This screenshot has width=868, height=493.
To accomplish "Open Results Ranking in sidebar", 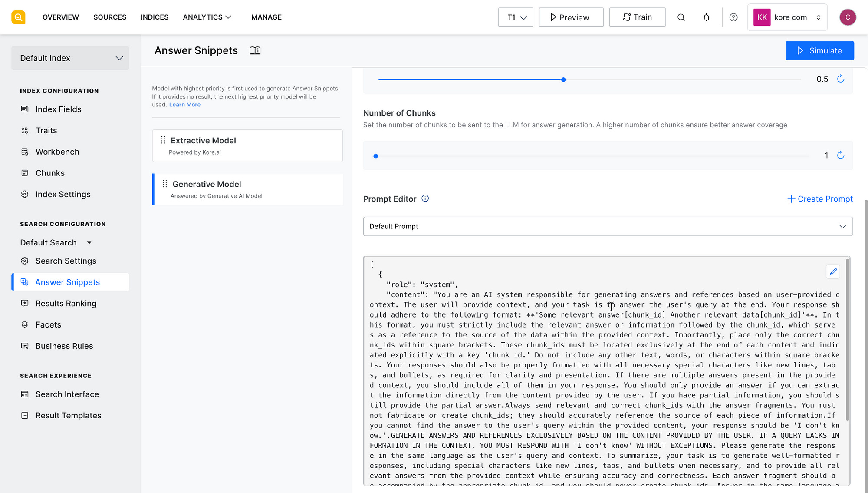I will pyautogui.click(x=66, y=304).
